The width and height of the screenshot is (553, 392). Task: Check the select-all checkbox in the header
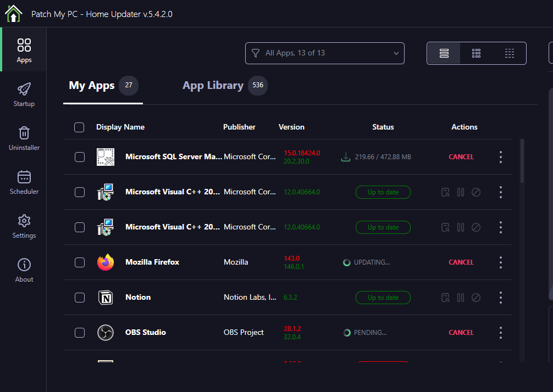[x=79, y=127]
